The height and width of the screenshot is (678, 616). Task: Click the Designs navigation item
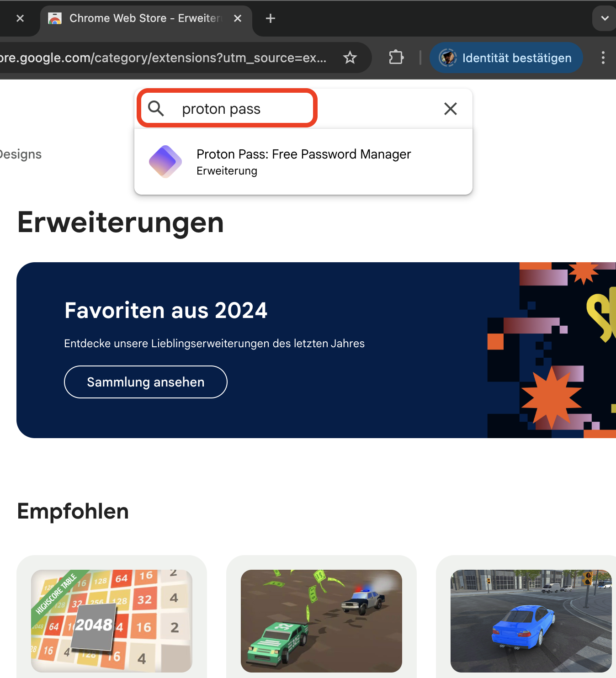[x=21, y=154]
